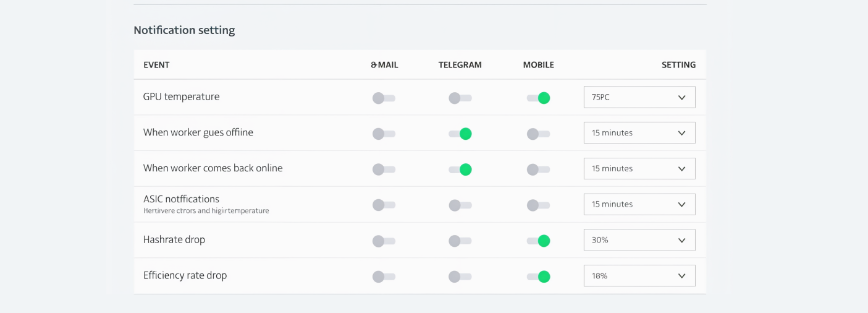Turn off Telegram alert when worker goes offline
This screenshot has width=868, height=313.
[460, 134]
